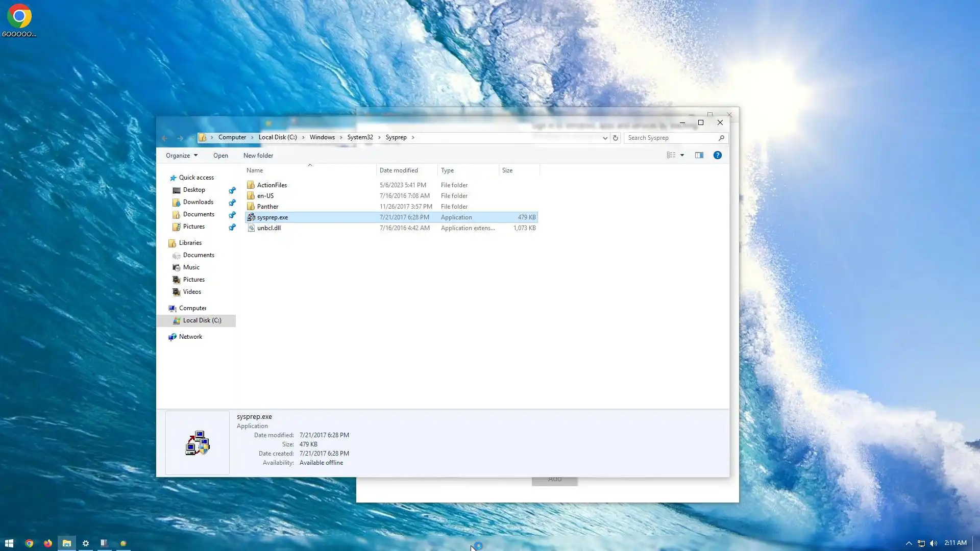Toggle the preview pane icon

click(x=699, y=155)
